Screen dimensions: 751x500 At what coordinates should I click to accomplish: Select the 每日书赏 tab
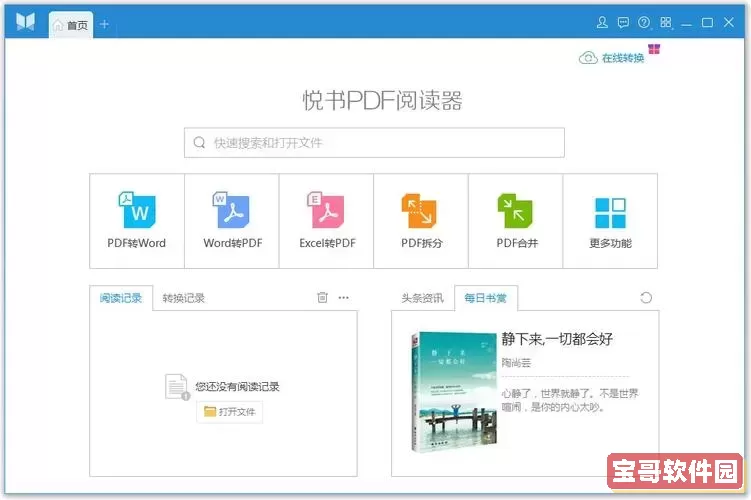(485, 298)
